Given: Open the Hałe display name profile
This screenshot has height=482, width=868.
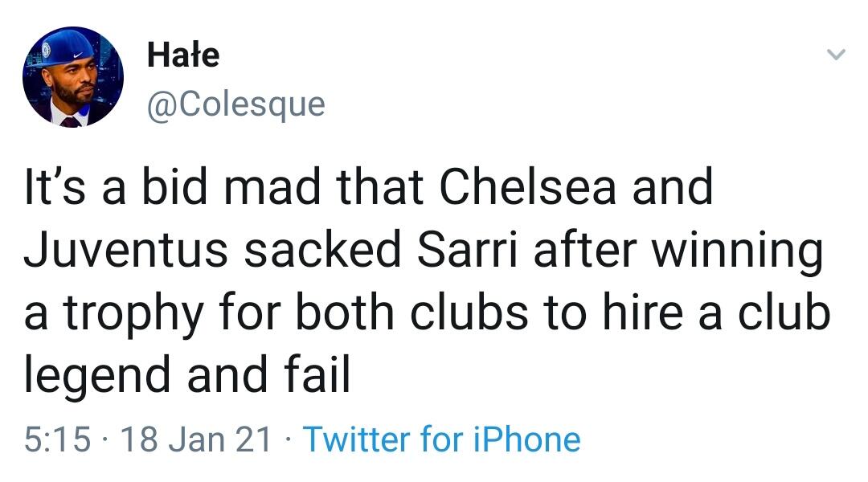Looking at the screenshot, I should click(x=183, y=55).
